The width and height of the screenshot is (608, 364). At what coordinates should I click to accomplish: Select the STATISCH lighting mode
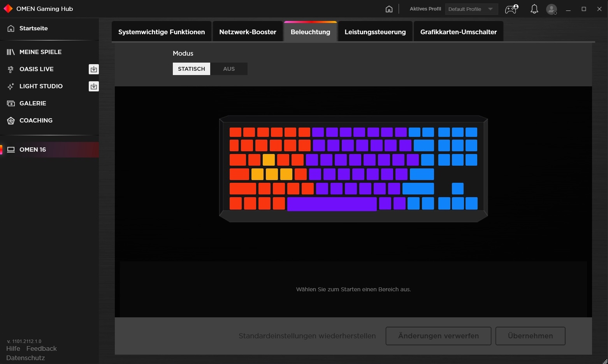pos(192,69)
